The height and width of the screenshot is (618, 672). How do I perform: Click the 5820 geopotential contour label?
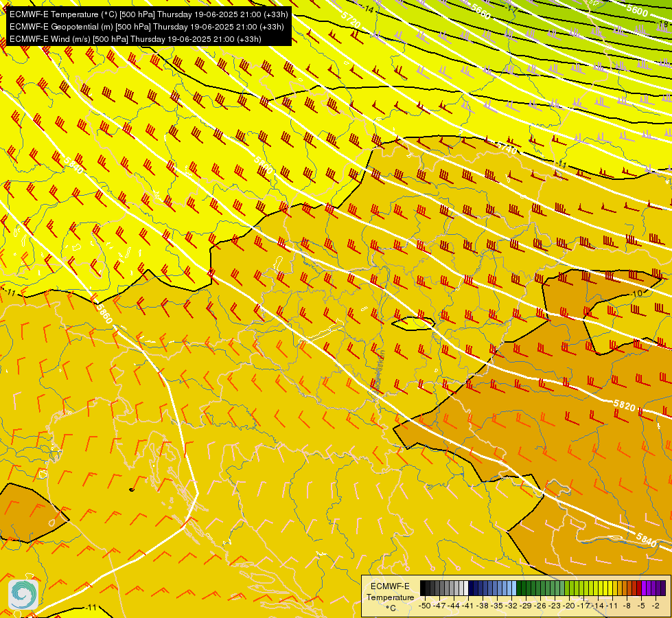click(x=624, y=405)
